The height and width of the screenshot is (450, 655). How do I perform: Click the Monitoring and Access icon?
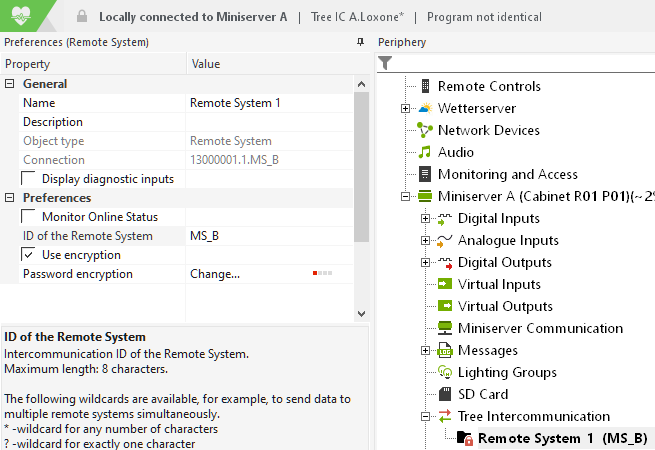coord(425,174)
